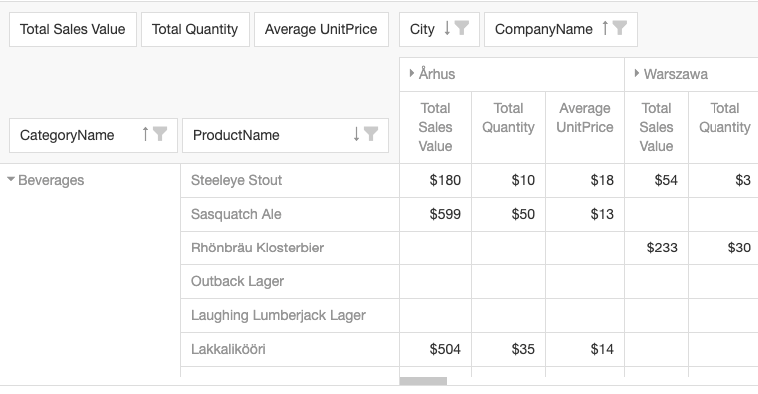Click the $30 Rhönbräu Klosterbier quantity cell
758x394 pixels.
click(x=724, y=248)
